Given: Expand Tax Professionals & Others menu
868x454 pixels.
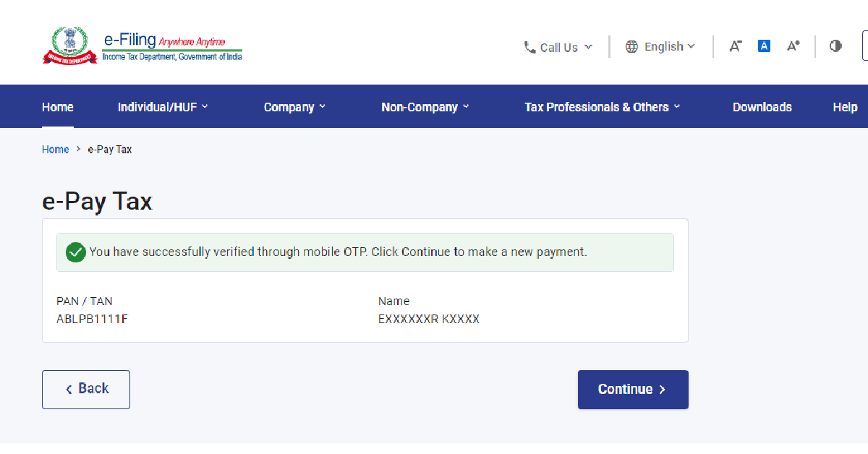Looking at the screenshot, I should pyautogui.click(x=602, y=107).
